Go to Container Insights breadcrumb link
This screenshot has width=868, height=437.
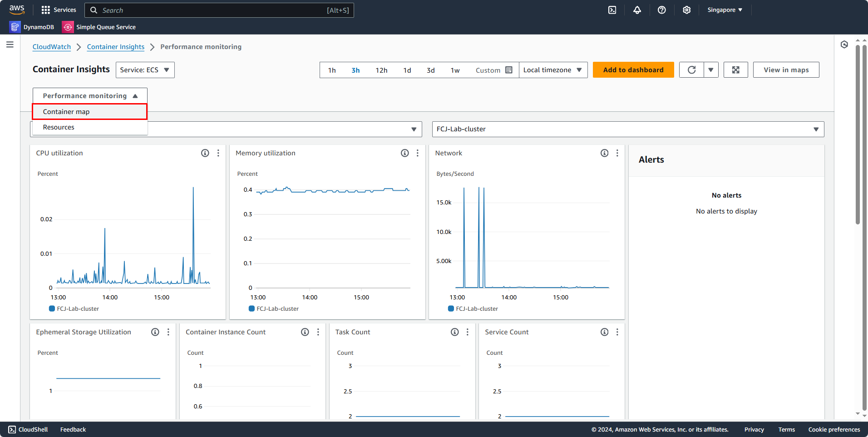pos(116,47)
